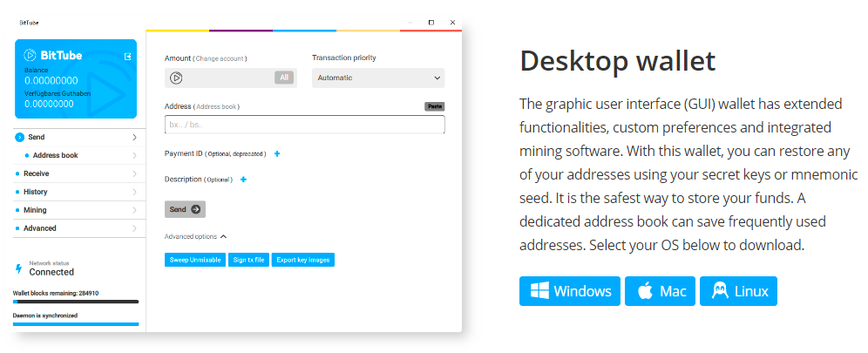Click the Change account link

[x=220, y=58]
